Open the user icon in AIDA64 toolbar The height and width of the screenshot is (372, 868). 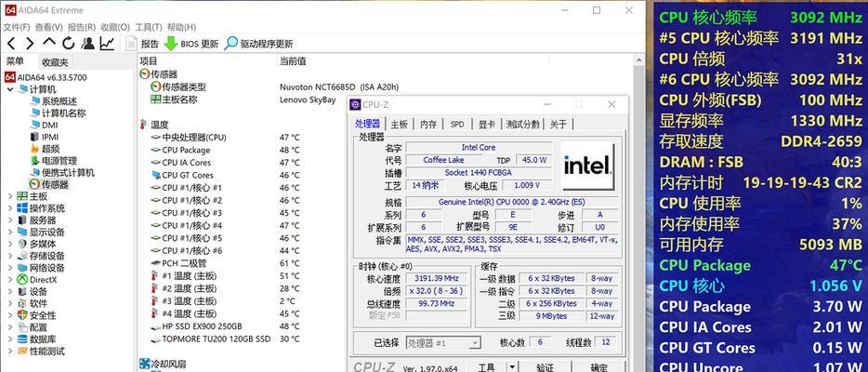pyautogui.click(x=88, y=44)
